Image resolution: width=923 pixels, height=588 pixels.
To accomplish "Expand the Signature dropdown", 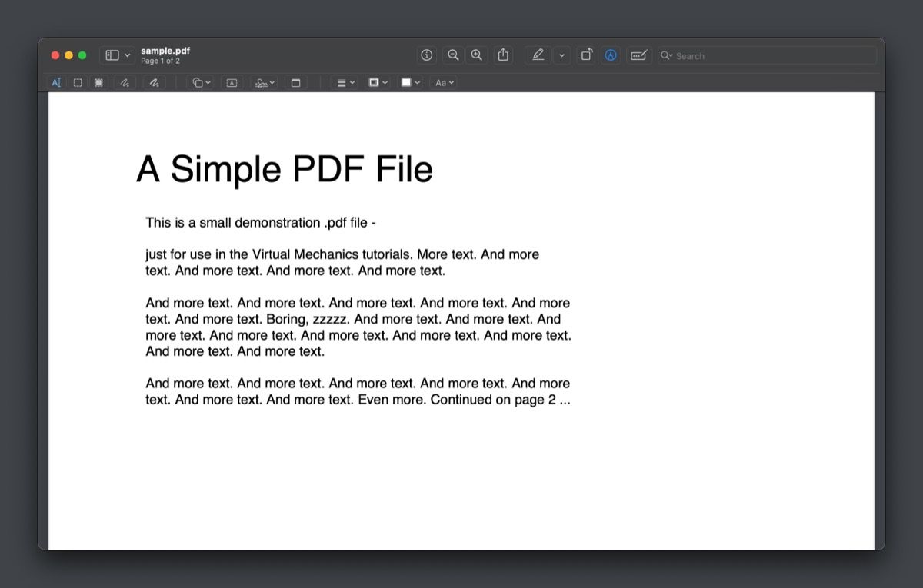I will (263, 82).
